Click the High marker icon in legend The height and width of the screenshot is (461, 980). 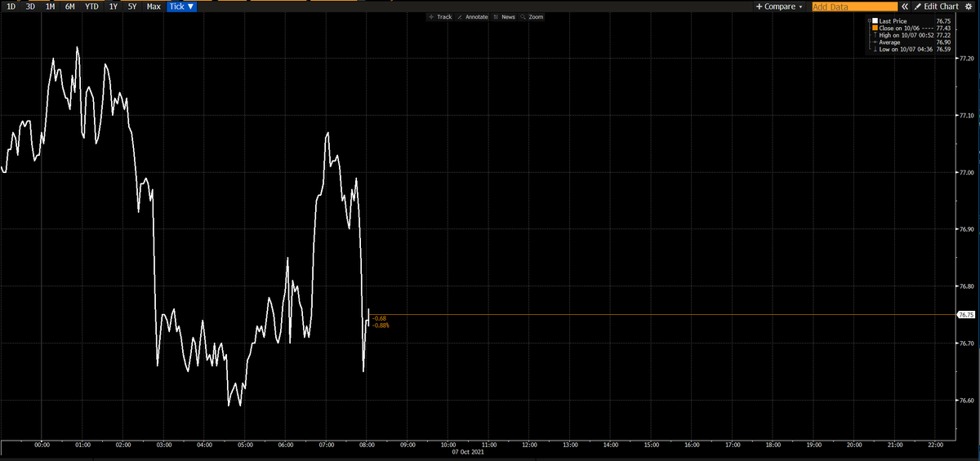pyautogui.click(x=875, y=35)
